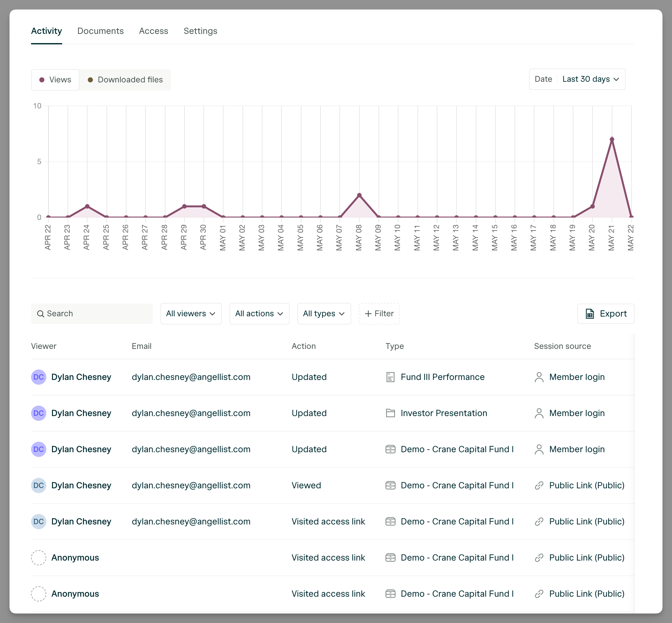Switch to the Documents tab

[100, 31]
